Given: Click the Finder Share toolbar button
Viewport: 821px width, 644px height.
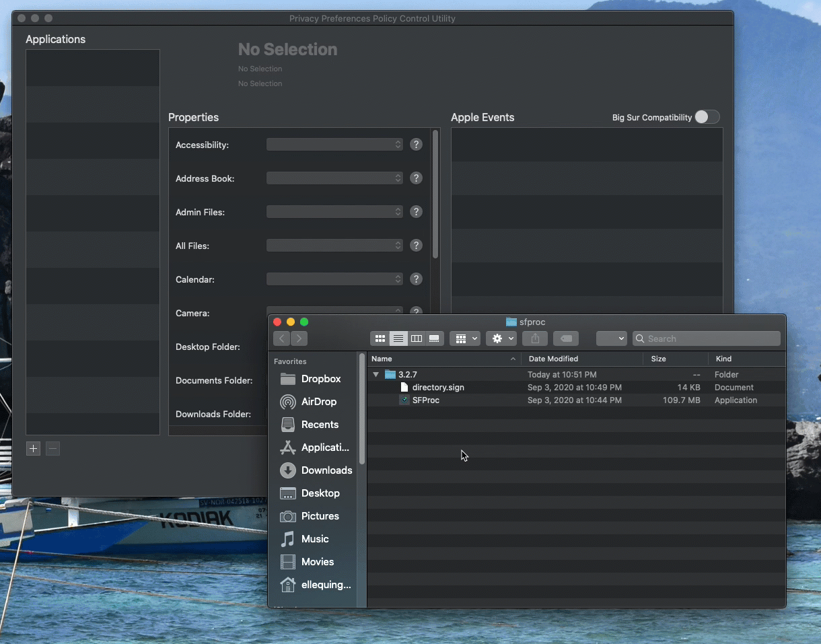Looking at the screenshot, I should (535, 338).
